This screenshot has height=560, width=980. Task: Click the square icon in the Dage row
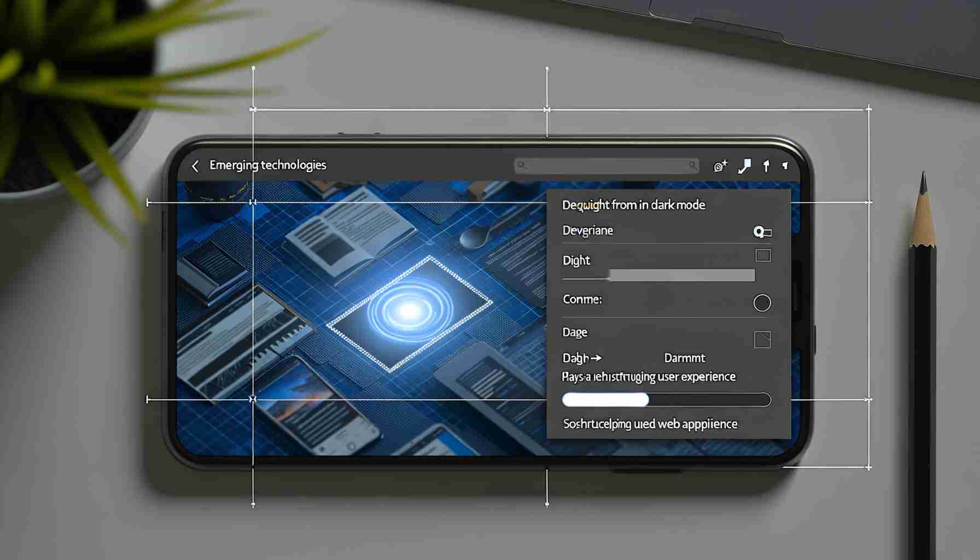[x=762, y=340]
